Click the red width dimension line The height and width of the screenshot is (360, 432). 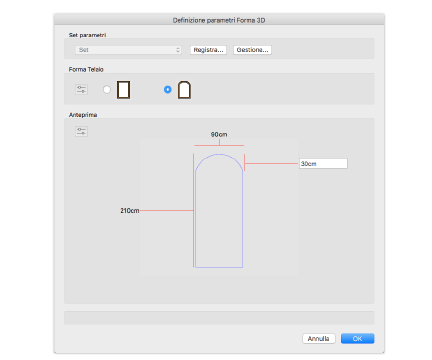219,145
